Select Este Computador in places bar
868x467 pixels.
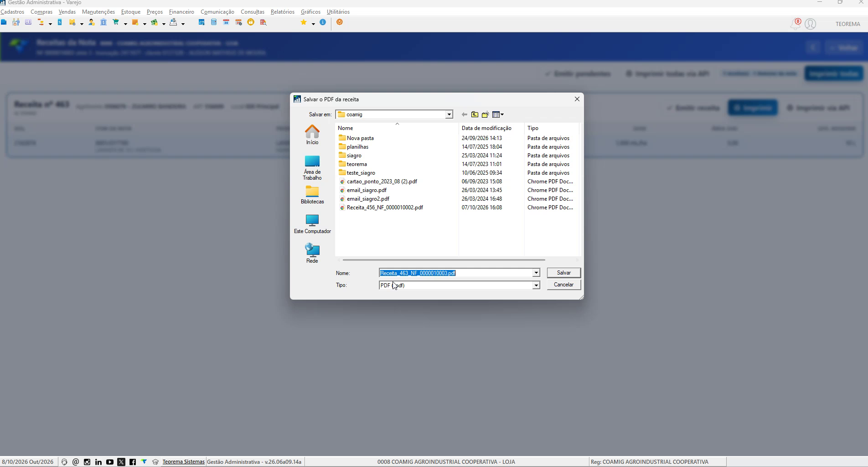312,224
